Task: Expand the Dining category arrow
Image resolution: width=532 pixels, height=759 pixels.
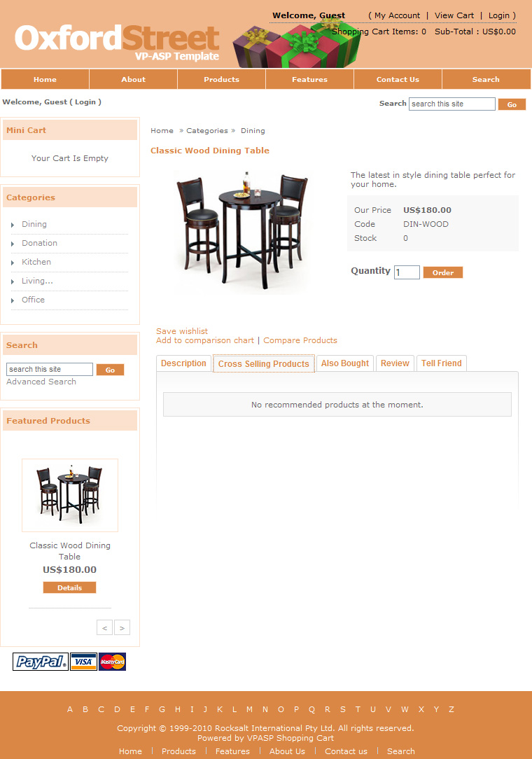Action: pos(13,225)
